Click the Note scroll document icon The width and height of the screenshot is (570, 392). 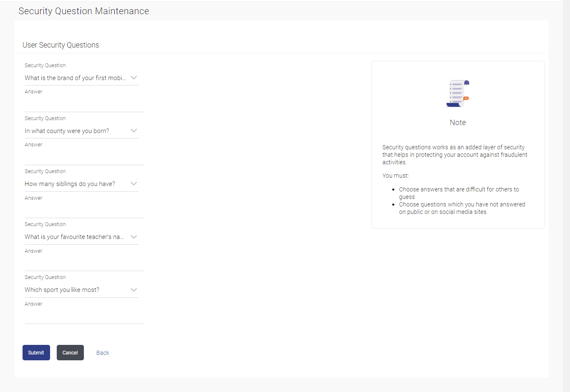(458, 93)
